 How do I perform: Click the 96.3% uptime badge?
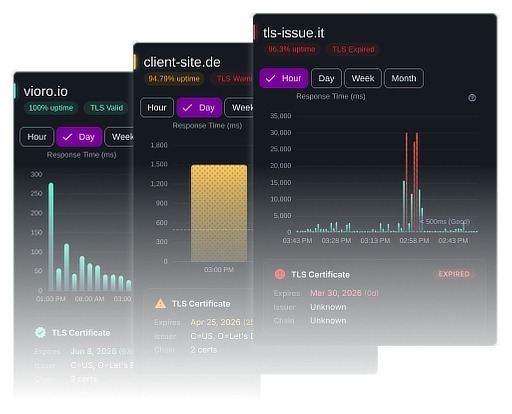291,49
